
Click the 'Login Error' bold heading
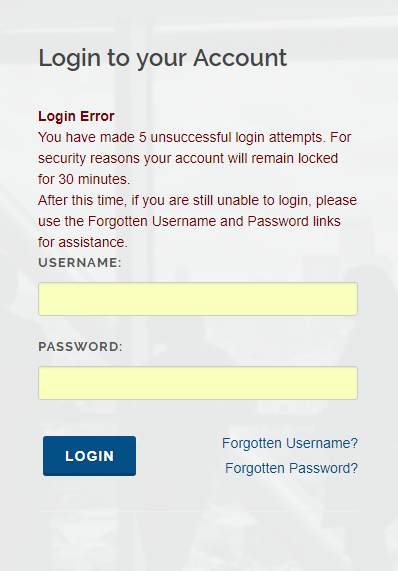tap(76, 116)
